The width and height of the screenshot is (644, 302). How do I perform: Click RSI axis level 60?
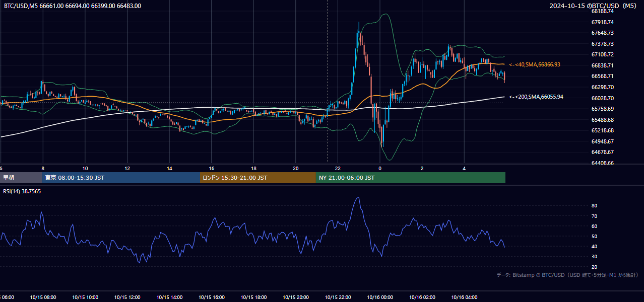click(594, 226)
